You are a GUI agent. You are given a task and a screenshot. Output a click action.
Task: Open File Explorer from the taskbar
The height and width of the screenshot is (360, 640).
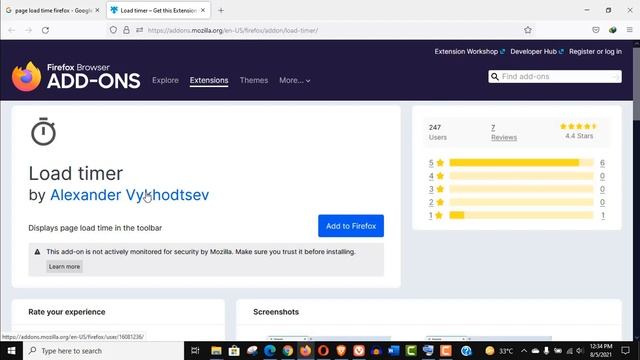pyautogui.click(x=216, y=351)
